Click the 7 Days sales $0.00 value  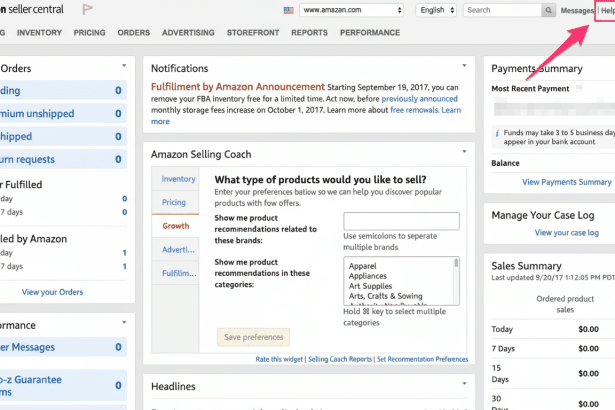588,349
